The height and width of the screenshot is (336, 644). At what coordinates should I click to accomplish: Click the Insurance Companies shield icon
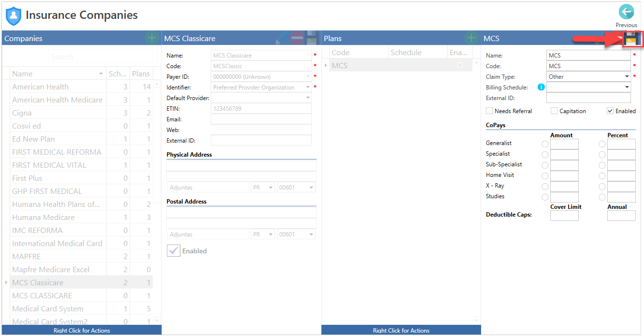point(13,16)
